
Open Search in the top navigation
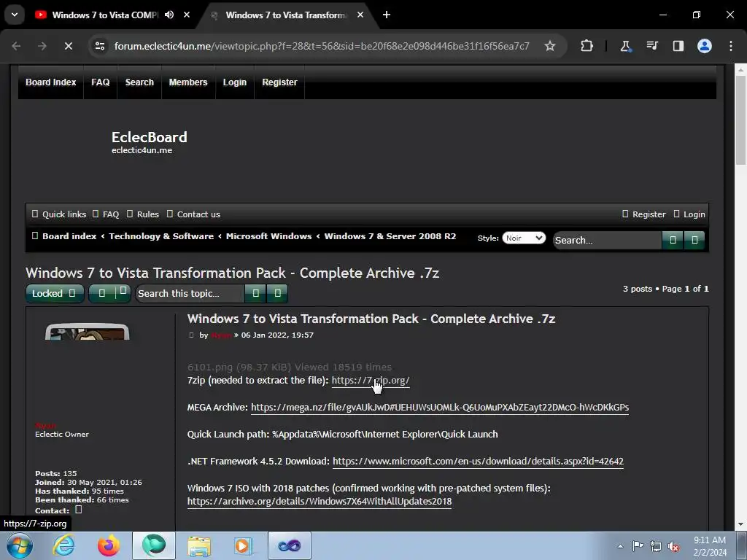[139, 82]
